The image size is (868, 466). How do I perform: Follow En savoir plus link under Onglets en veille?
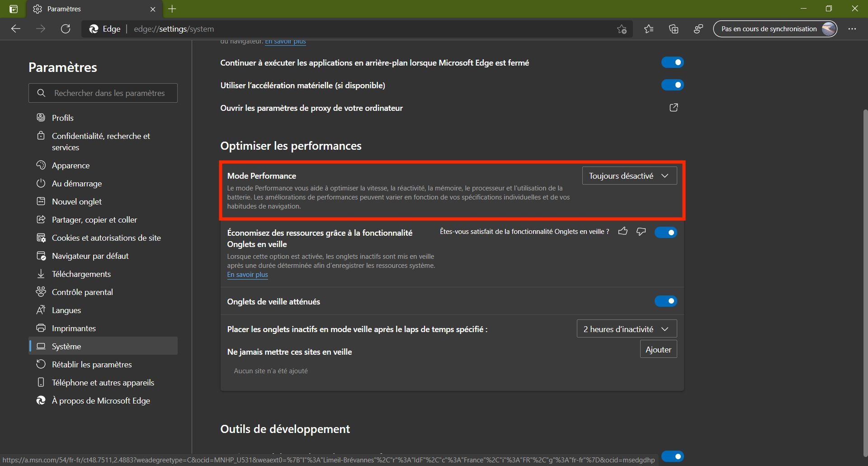pos(247,275)
